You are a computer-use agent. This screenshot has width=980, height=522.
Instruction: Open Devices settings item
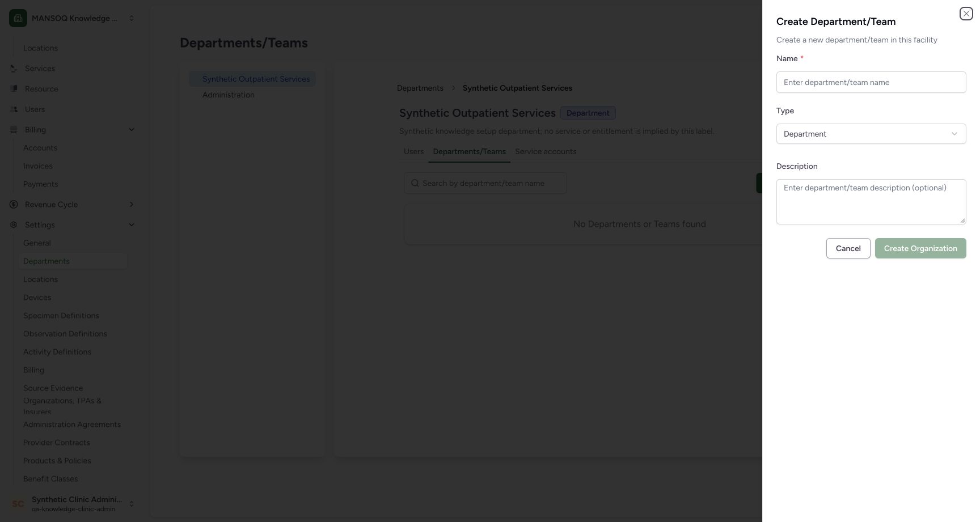click(37, 298)
